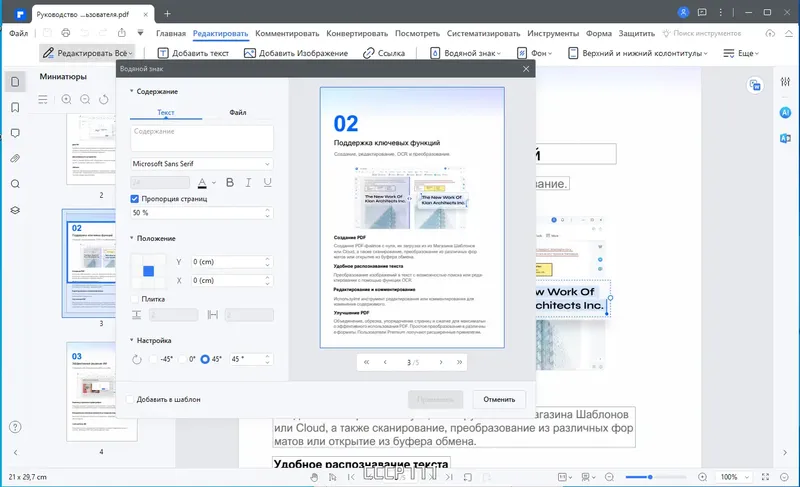Open the user account avatar icon
This screenshot has height=487, width=800.
[683, 13]
